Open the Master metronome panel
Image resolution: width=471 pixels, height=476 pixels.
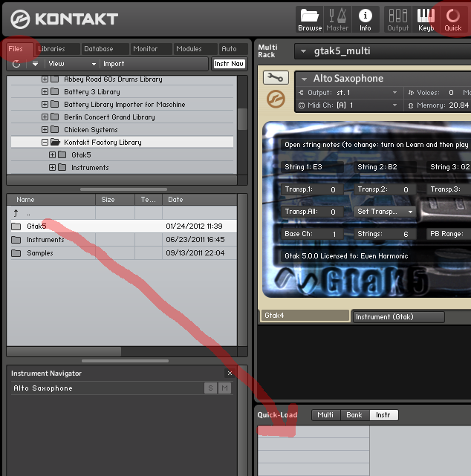(x=337, y=19)
